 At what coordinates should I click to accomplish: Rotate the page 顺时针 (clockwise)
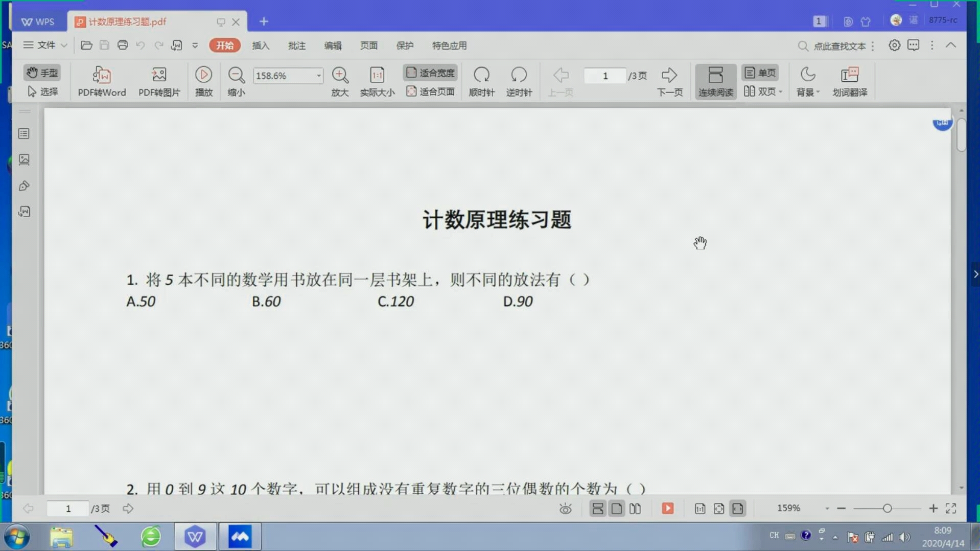click(x=482, y=81)
